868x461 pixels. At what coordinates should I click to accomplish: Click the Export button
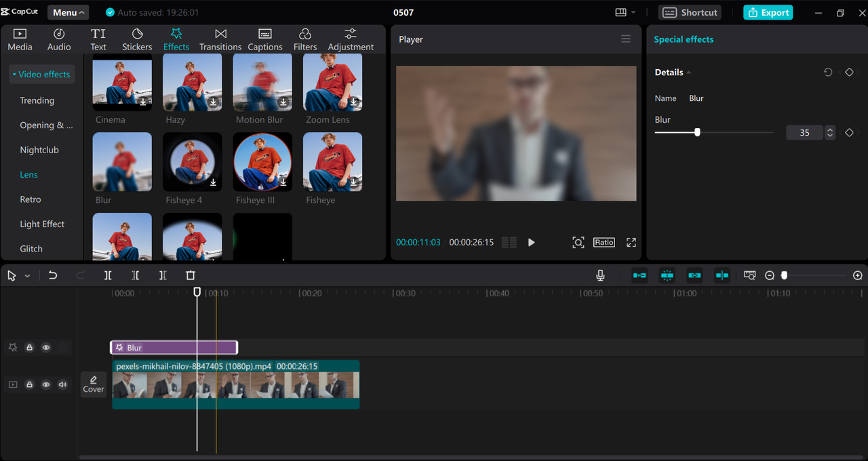pyautogui.click(x=768, y=12)
